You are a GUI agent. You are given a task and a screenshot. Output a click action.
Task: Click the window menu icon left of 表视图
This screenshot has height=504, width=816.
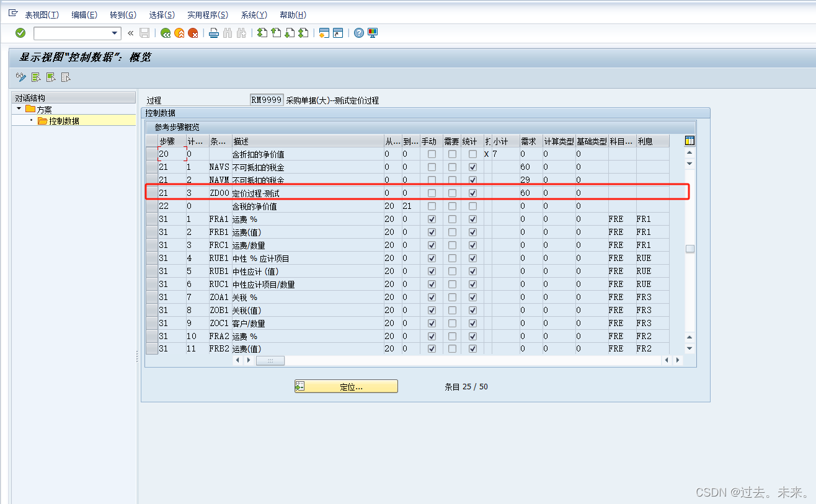[x=13, y=14]
